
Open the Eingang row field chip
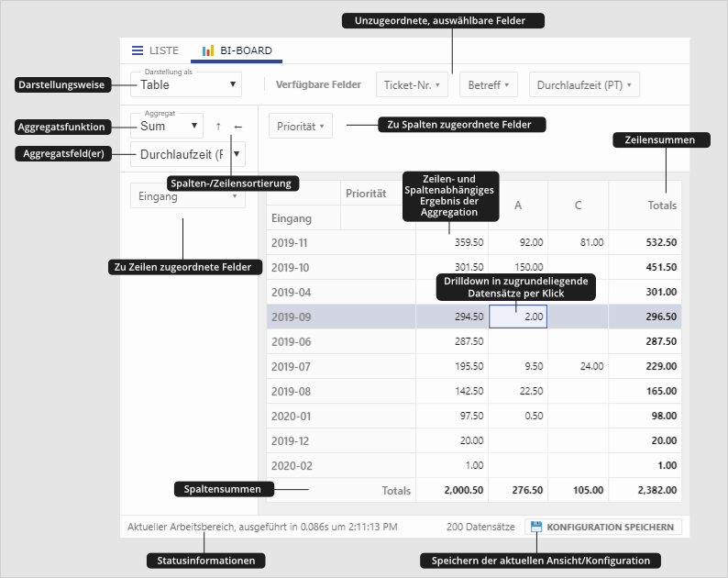[x=187, y=196]
